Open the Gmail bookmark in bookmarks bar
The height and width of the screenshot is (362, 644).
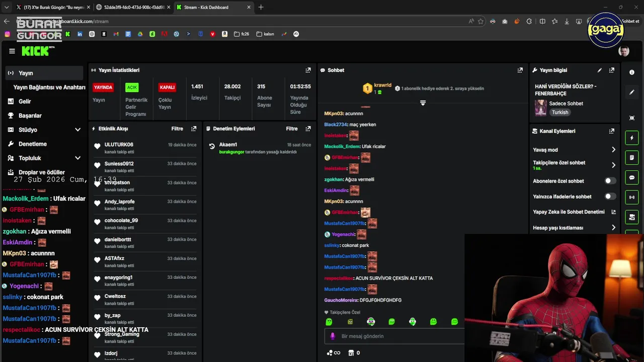pos(116,34)
